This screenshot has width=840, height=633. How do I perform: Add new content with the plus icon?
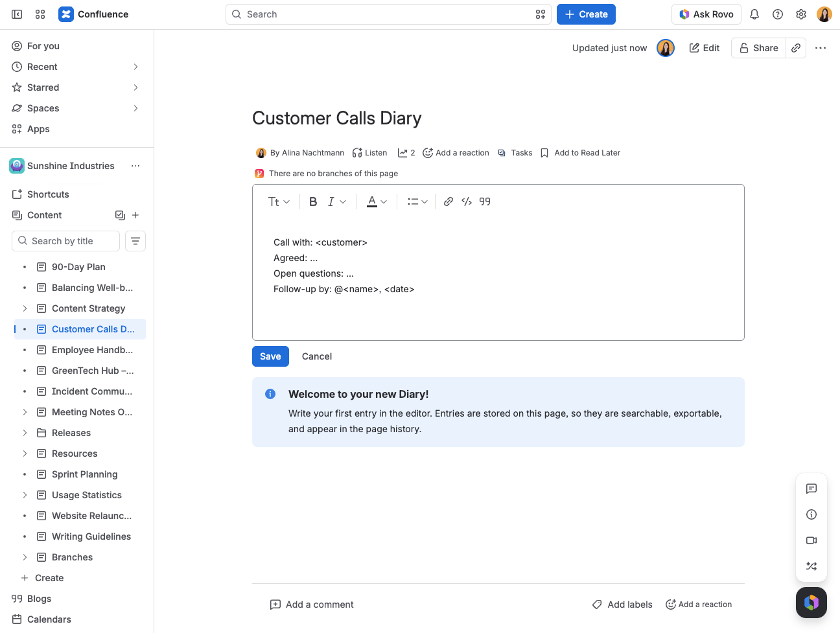135,215
